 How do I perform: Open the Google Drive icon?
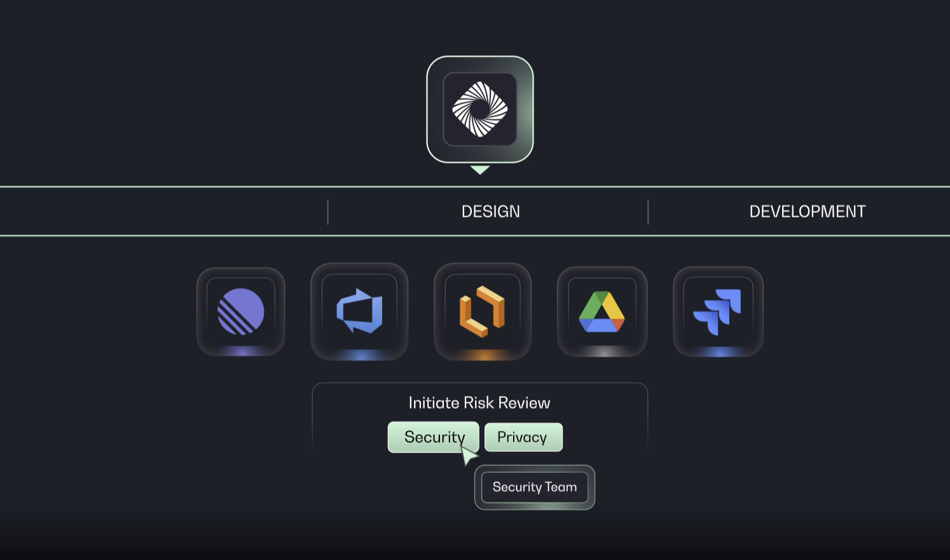[602, 311]
